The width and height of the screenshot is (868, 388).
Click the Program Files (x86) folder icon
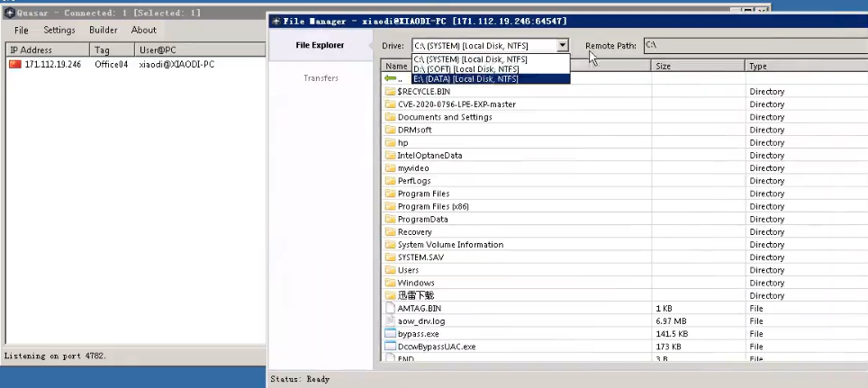pos(390,206)
